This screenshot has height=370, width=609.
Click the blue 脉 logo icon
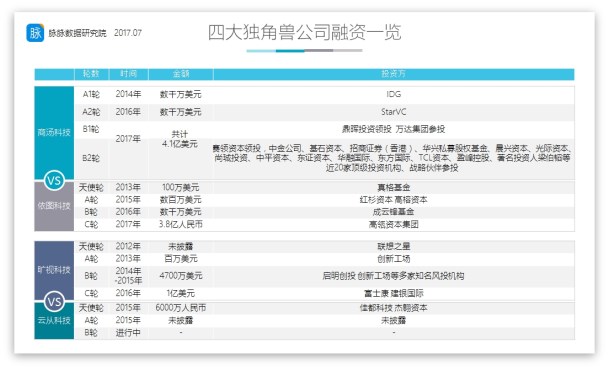35,33
